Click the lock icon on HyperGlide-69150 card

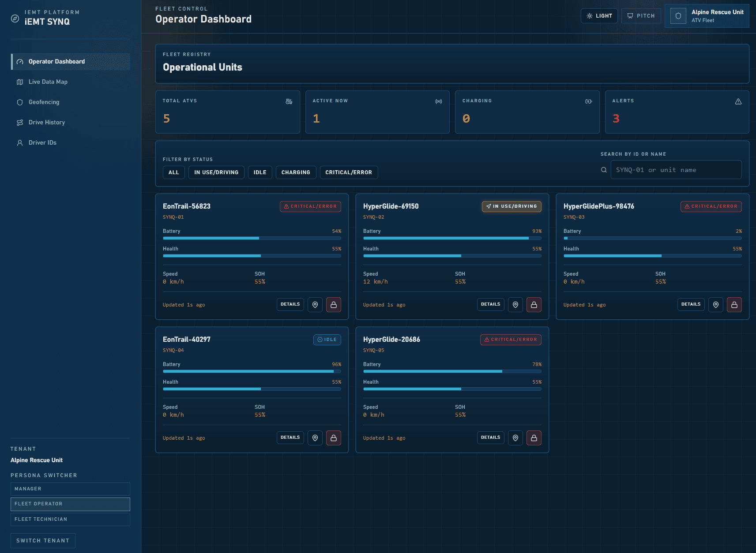pyautogui.click(x=534, y=305)
